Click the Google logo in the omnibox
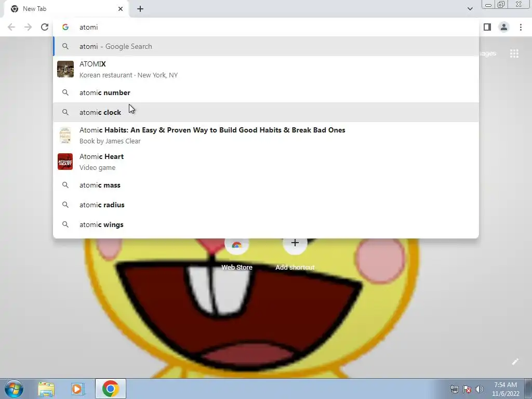 tap(65, 27)
